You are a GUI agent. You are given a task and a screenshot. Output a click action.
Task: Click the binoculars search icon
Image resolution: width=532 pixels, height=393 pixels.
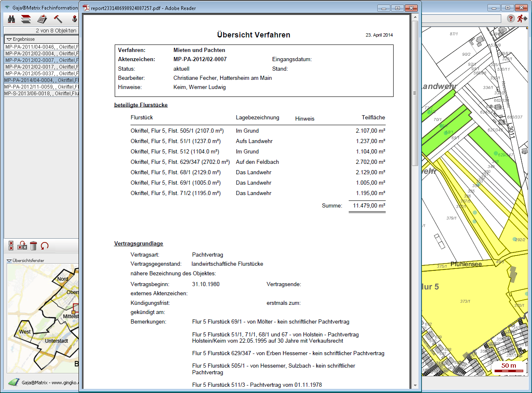click(x=12, y=19)
